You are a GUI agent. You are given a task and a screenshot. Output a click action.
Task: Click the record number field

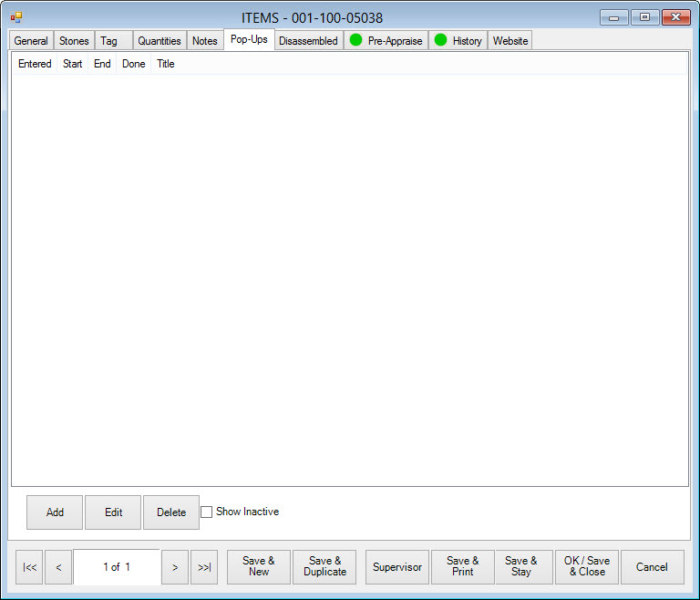point(117,567)
